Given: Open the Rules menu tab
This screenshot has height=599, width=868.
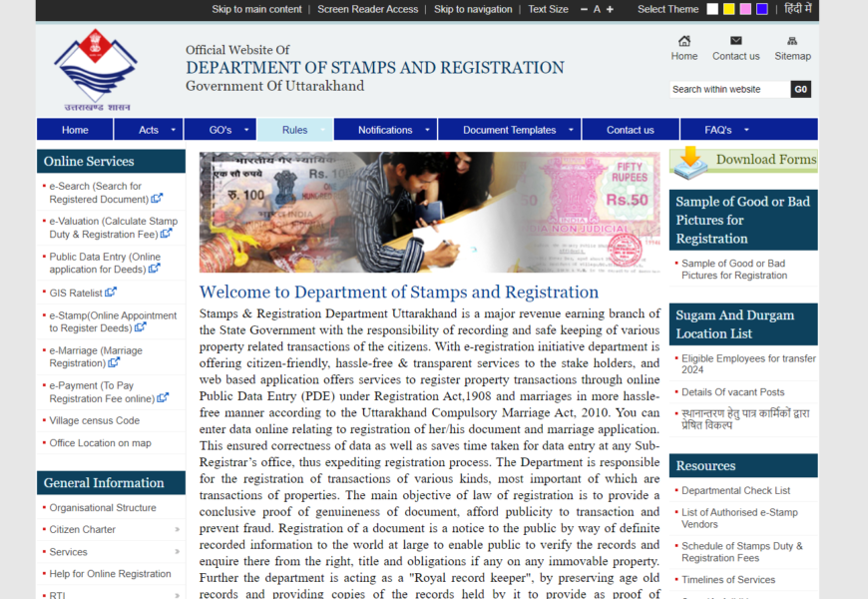Looking at the screenshot, I should coord(294,130).
